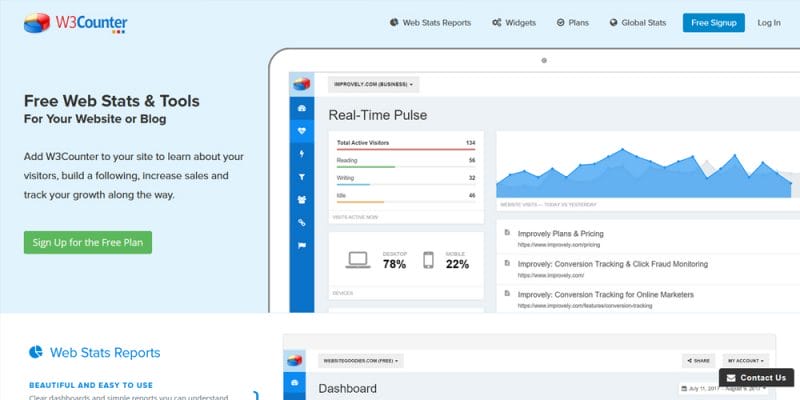Open Web Stats Reports menu item
Image resolution: width=800 pixels, height=400 pixels.
[x=430, y=22]
